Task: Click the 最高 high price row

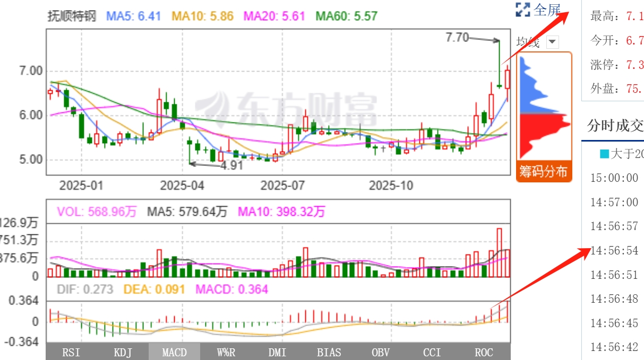Action: [x=616, y=16]
